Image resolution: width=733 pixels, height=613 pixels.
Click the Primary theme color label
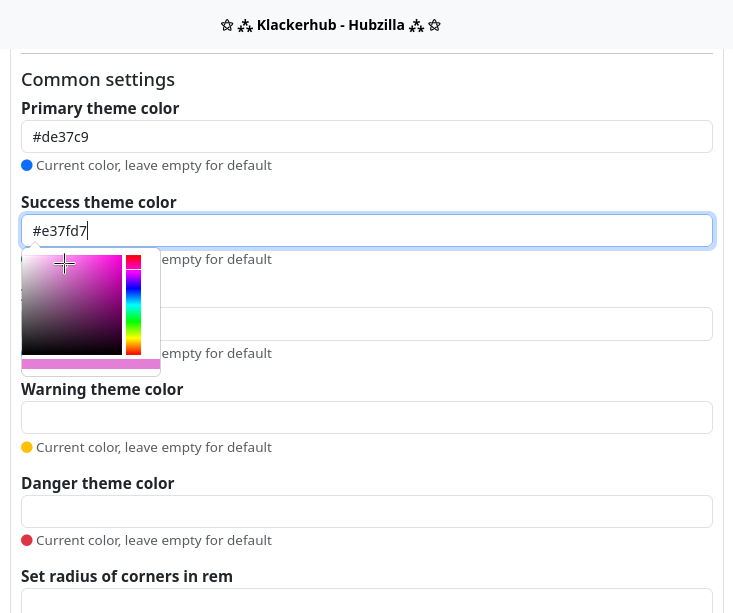tap(100, 108)
